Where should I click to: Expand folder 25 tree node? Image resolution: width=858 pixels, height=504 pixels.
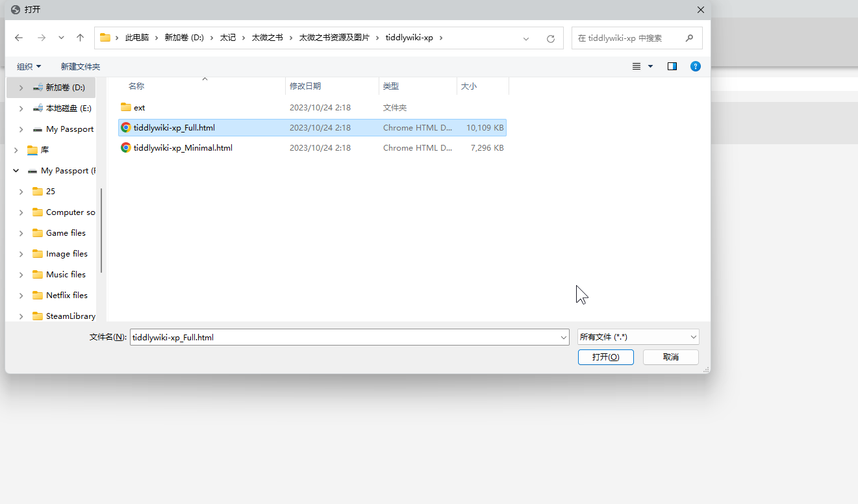point(21,192)
